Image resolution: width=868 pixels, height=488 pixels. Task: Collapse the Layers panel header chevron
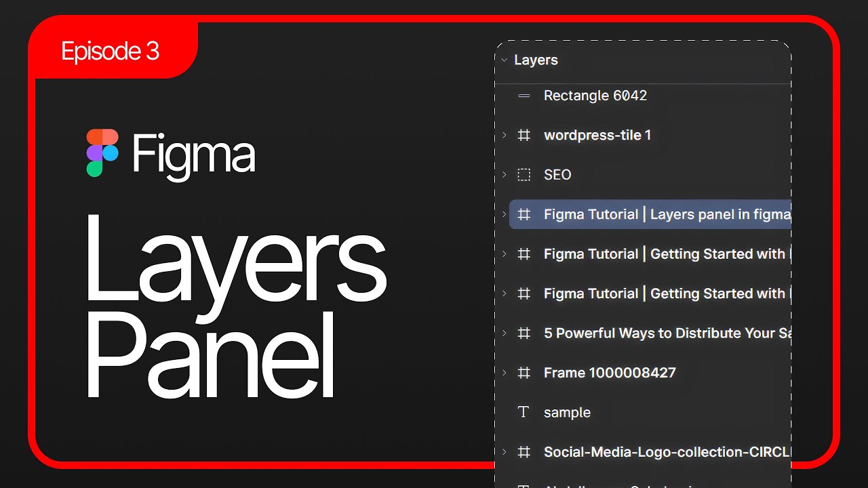pos(504,60)
